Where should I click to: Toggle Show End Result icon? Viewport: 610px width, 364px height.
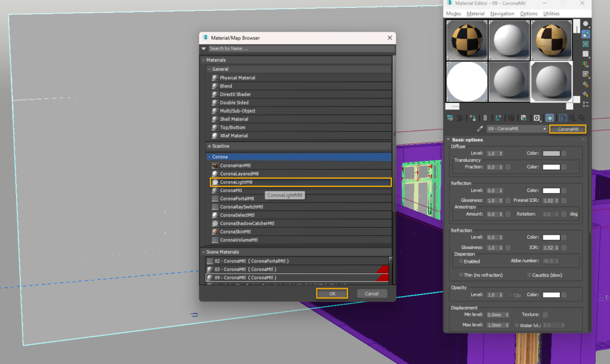[562, 118]
